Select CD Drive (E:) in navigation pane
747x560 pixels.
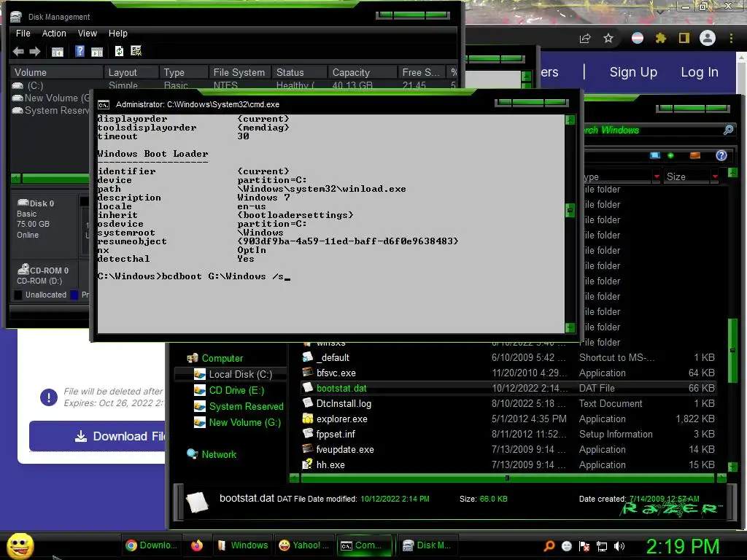(x=229, y=391)
